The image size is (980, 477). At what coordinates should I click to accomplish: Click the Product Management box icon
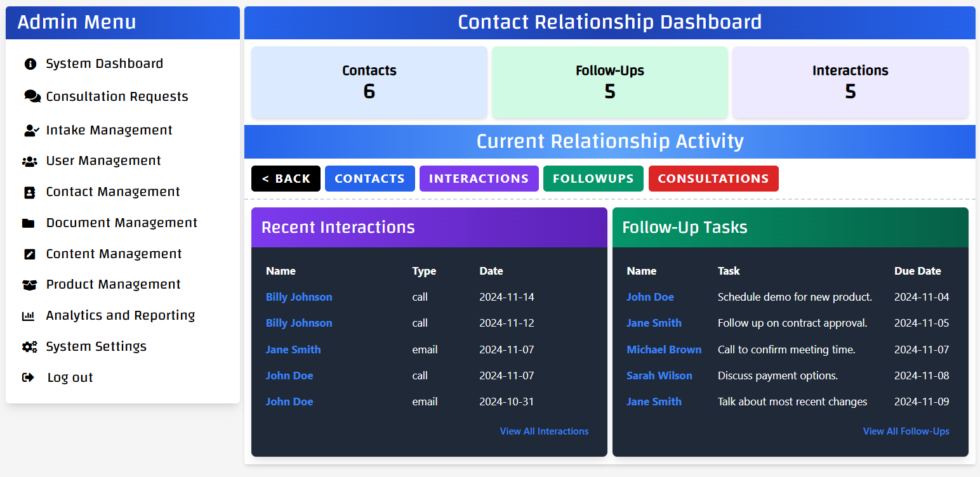point(29,285)
